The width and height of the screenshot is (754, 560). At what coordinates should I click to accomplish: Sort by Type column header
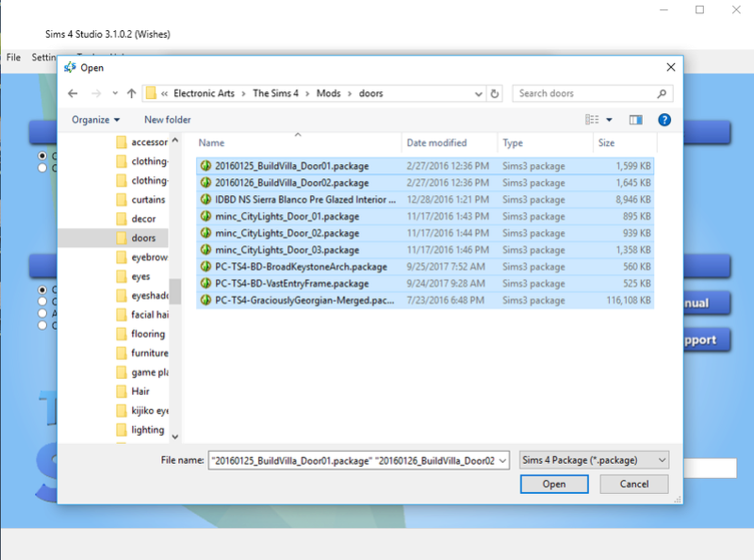513,143
